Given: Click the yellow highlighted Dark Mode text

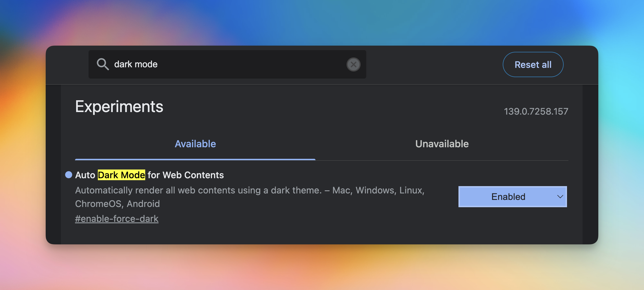Looking at the screenshot, I should pos(122,175).
